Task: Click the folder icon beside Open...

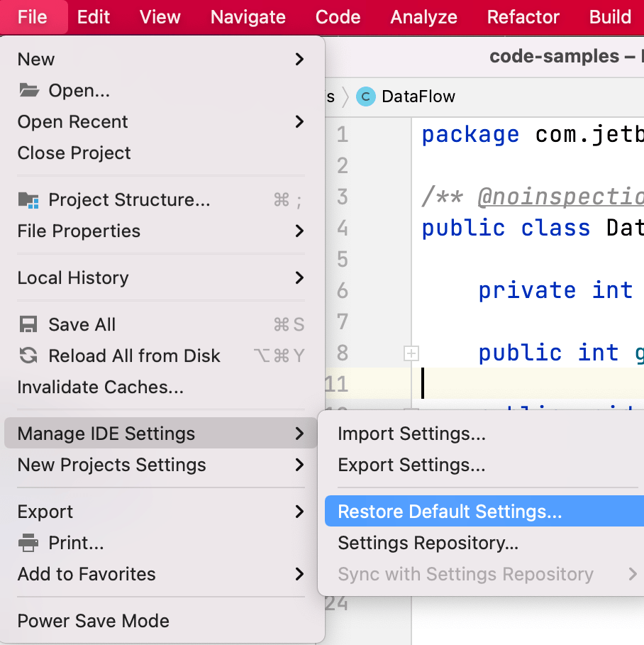Action: tap(28, 91)
